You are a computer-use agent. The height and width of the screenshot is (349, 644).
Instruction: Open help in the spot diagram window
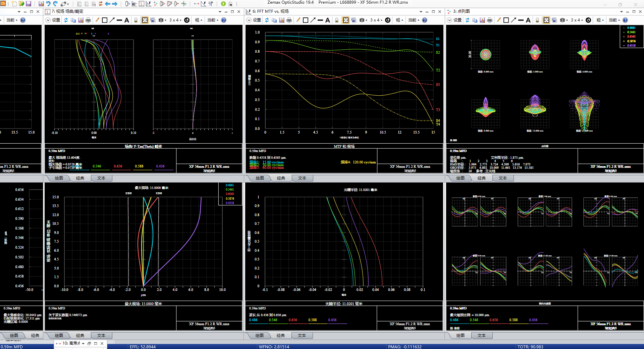click(x=625, y=20)
